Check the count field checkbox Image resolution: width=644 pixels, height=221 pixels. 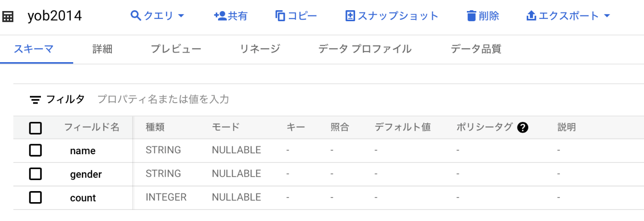click(x=35, y=198)
